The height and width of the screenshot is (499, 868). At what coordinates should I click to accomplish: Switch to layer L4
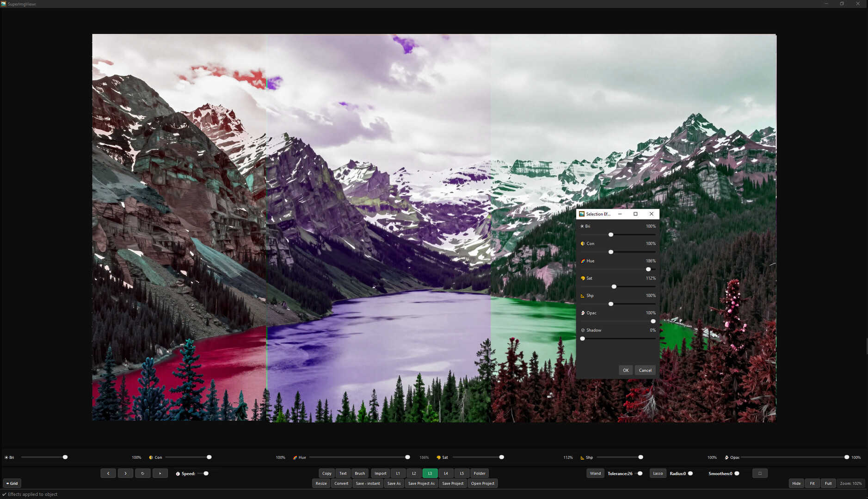click(446, 473)
